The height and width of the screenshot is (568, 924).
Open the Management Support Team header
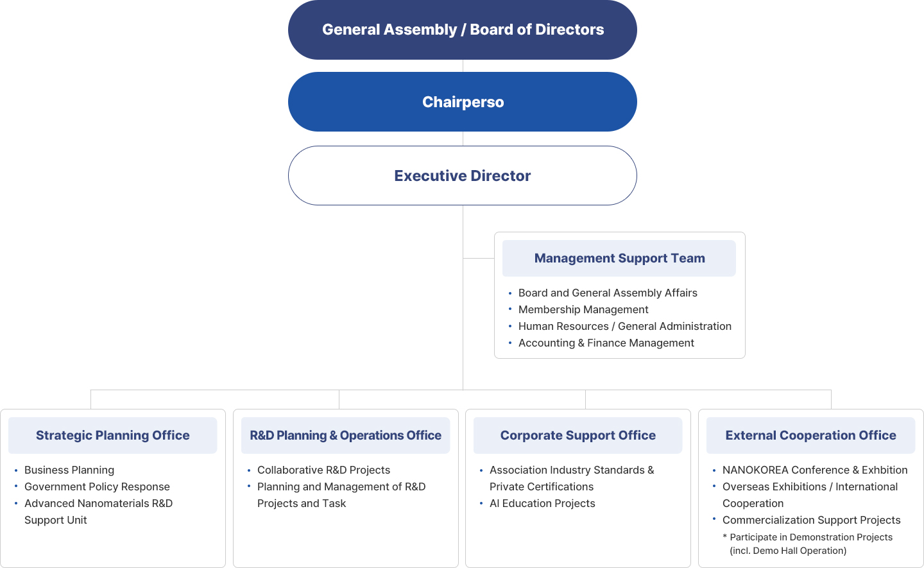[619, 259]
